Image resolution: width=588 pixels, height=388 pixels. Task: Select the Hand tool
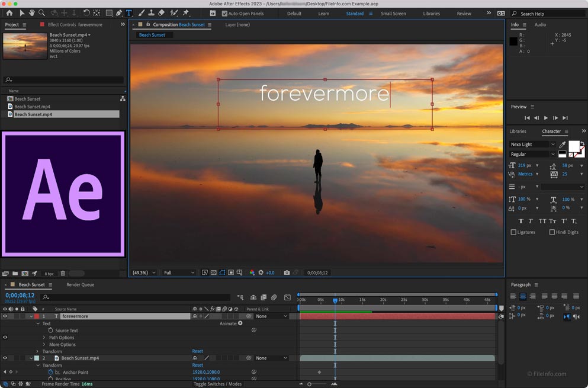pos(32,13)
